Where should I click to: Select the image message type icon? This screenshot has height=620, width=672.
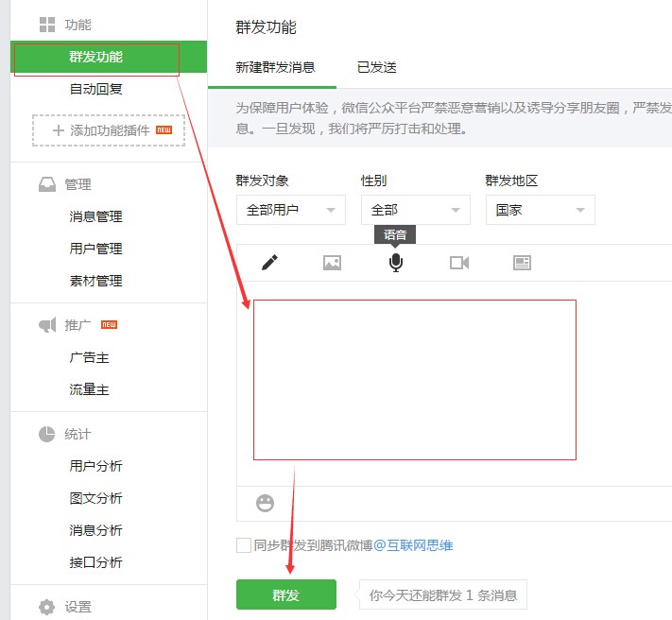click(332, 263)
